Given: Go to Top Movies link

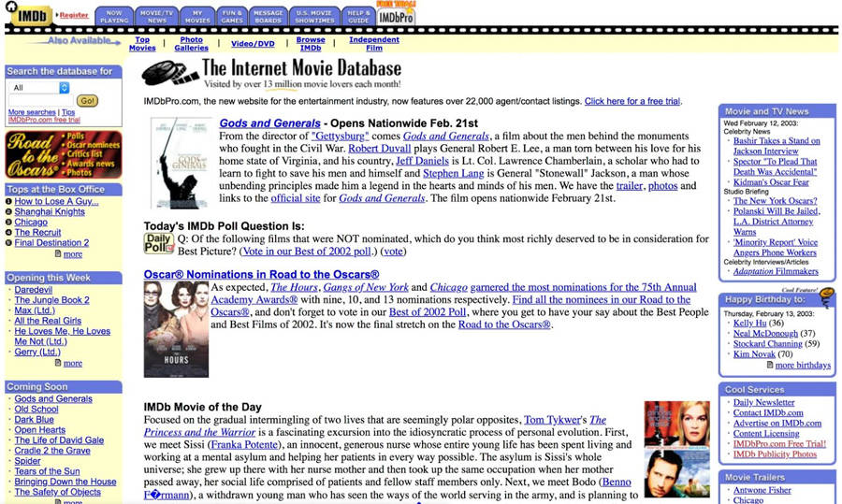Looking at the screenshot, I should click(142, 44).
